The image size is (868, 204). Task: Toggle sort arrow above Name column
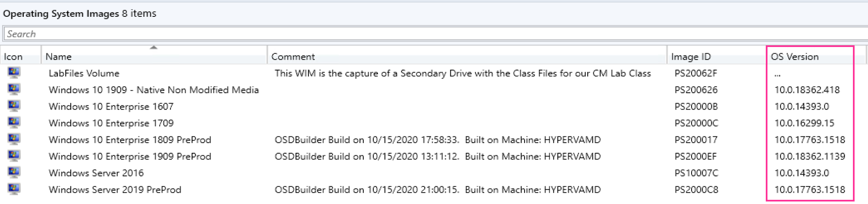tap(154, 47)
